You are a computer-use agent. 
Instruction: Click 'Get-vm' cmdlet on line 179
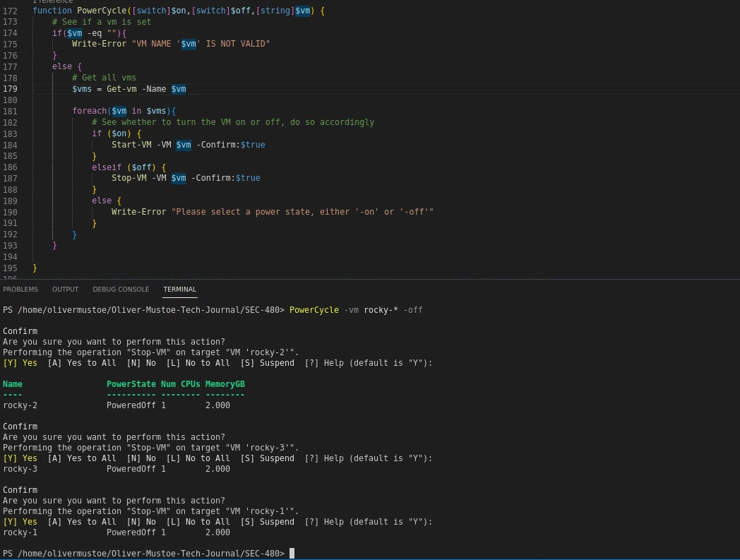[x=121, y=89]
